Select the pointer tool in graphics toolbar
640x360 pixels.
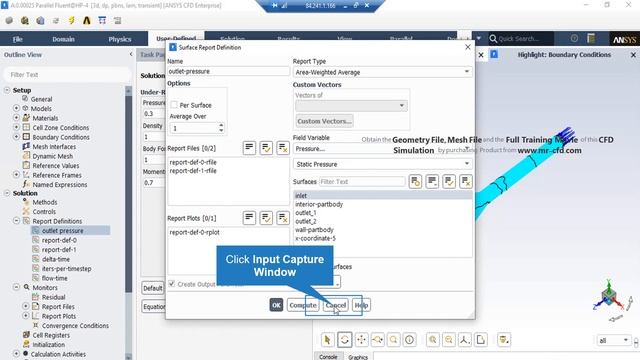(x=327, y=340)
